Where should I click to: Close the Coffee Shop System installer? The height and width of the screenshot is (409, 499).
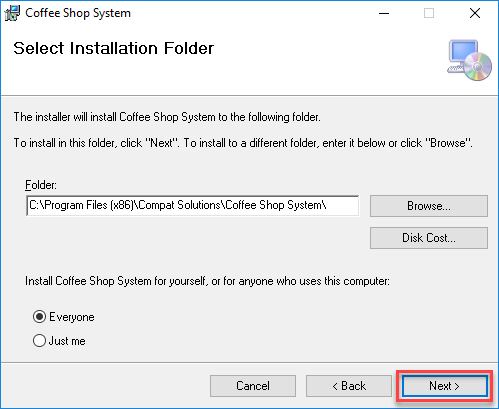[475, 13]
